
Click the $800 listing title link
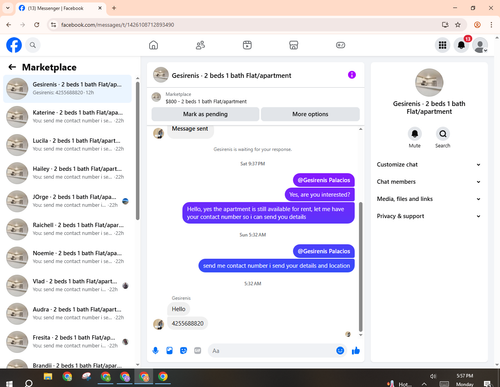206,101
